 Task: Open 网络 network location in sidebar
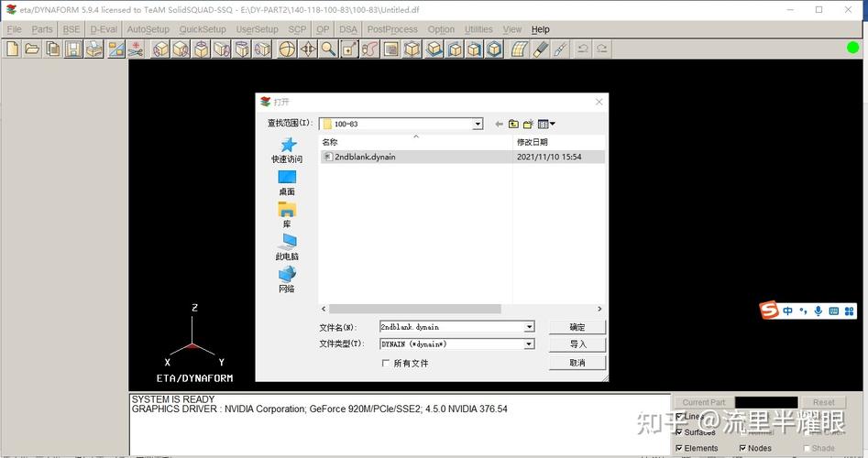pyautogui.click(x=287, y=280)
